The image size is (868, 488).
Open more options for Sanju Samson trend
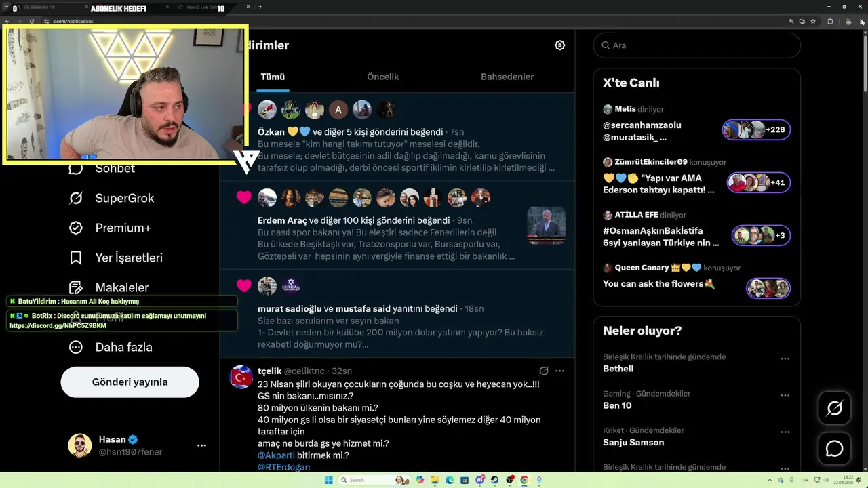[x=785, y=432]
